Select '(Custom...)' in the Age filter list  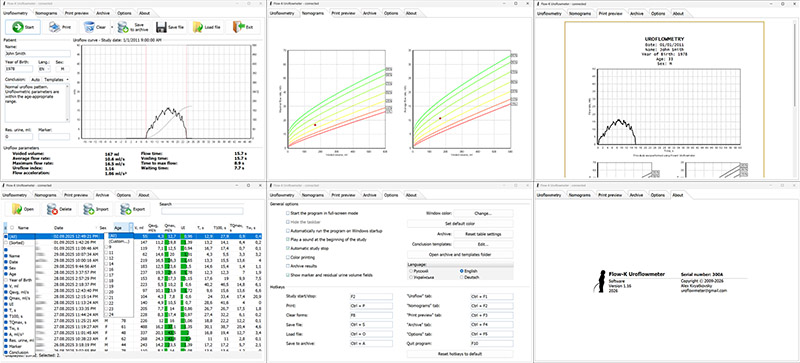[x=119, y=241]
